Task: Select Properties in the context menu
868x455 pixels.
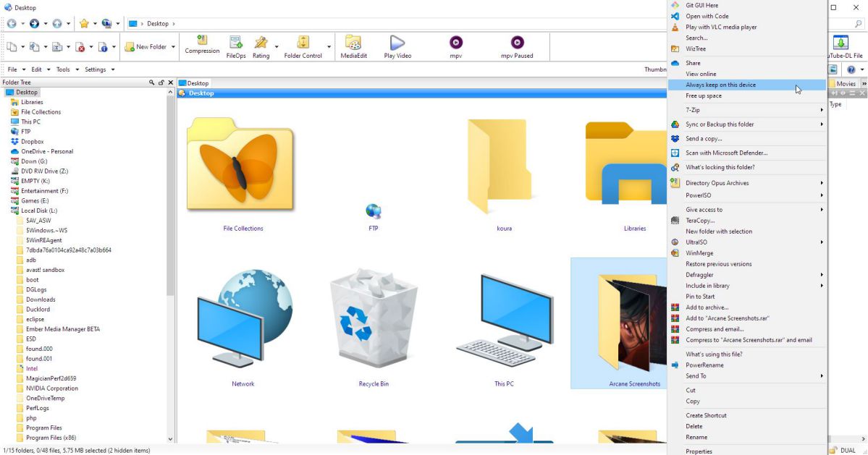Action: point(699,451)
